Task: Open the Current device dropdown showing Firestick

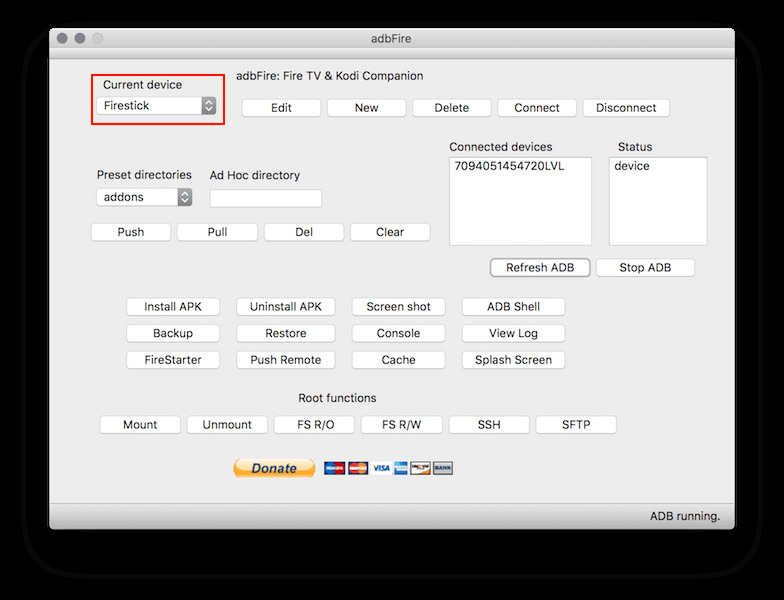Action: pyautogui.click(x=156, y=106)
